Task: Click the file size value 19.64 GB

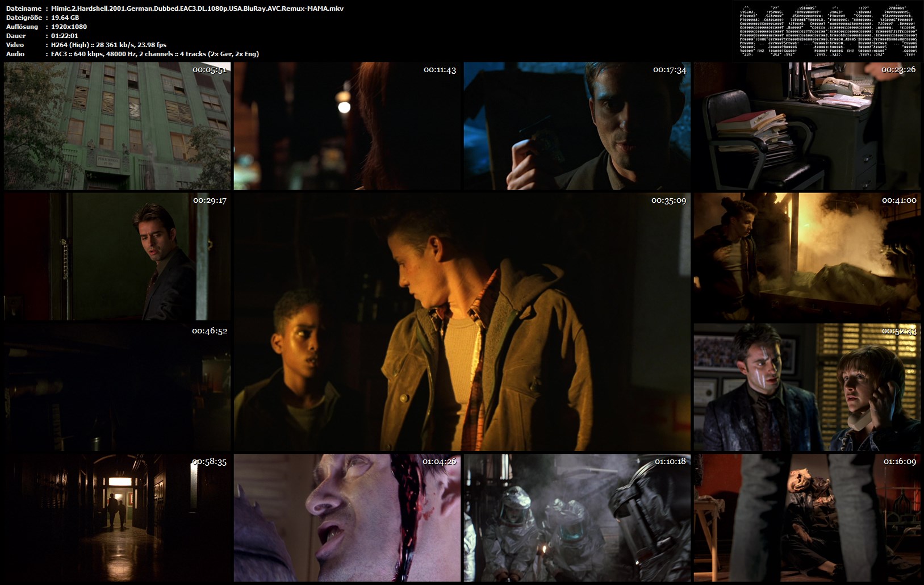Action: coord(65,18)
